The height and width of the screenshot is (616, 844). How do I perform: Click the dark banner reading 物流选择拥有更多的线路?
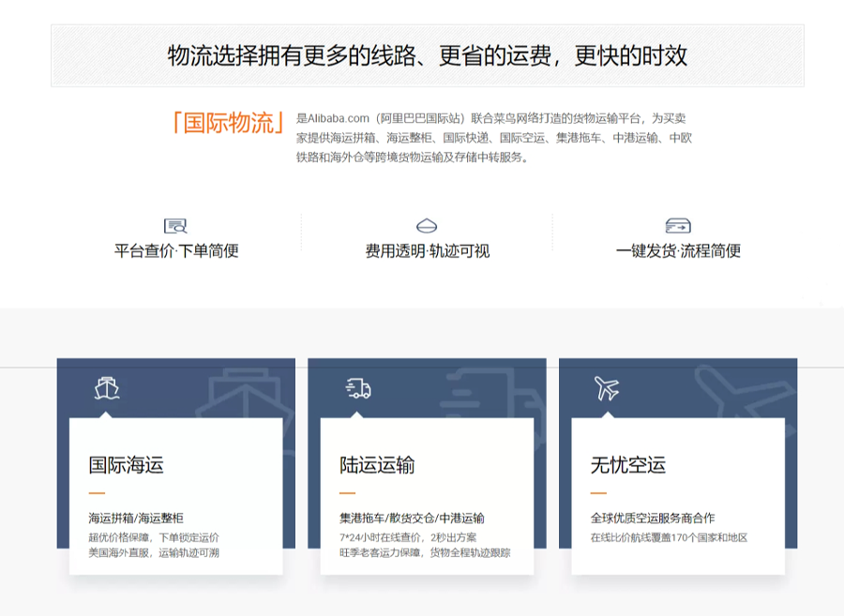(x=427, y=54)
